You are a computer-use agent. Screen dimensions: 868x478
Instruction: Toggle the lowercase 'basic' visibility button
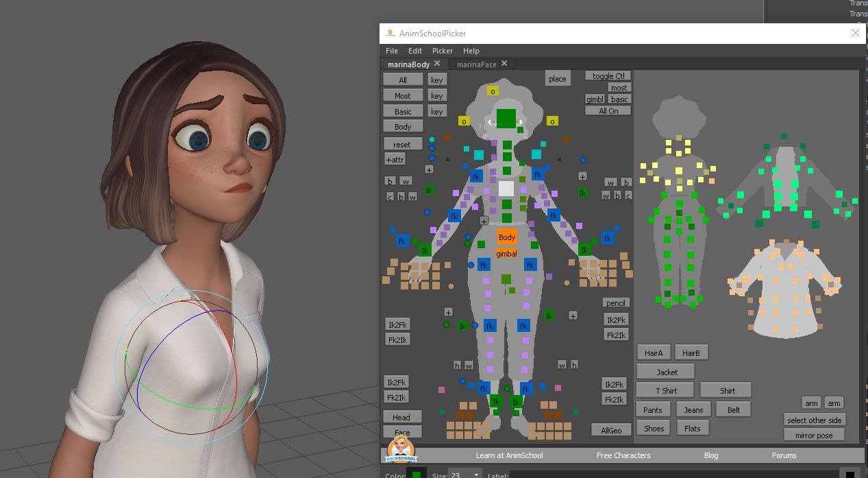[x=619, y=99]
